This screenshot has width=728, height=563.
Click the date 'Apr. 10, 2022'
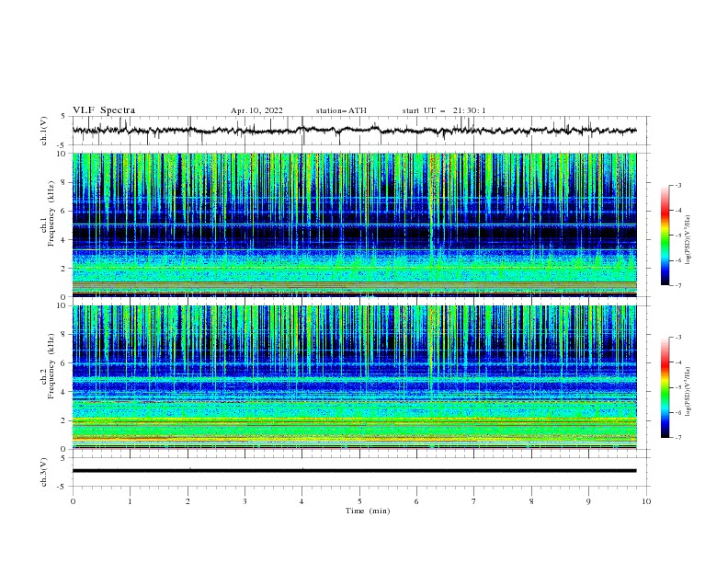point(256,110)
